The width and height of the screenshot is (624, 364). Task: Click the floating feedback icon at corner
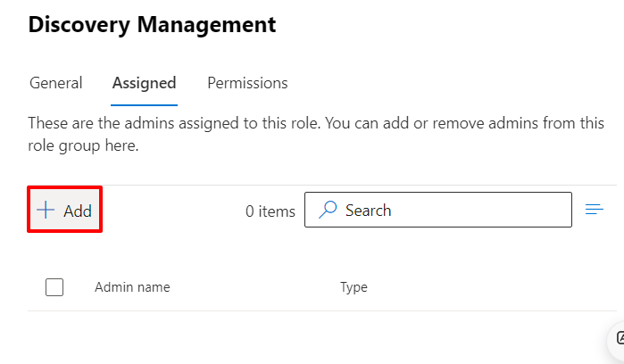pyautogui.click(x=618, y=339)
